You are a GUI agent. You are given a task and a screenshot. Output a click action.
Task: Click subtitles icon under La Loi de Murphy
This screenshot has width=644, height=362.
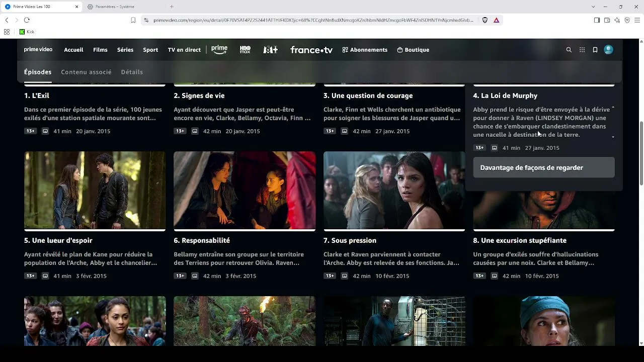coord(494,148)
